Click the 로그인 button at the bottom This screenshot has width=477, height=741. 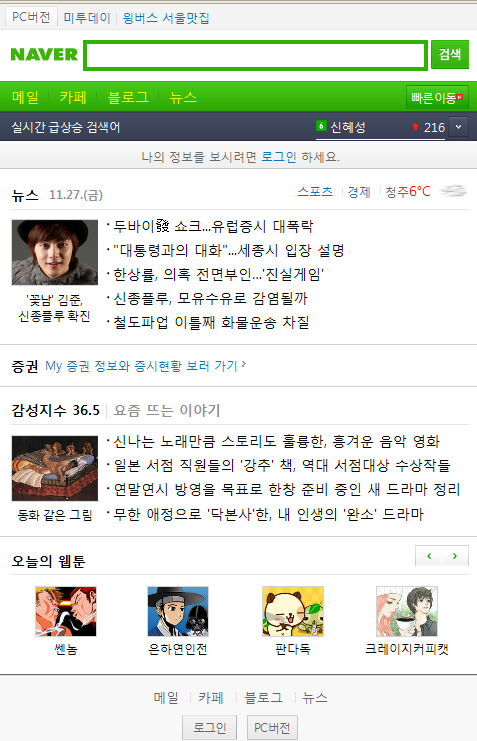[x=209, y=727]
